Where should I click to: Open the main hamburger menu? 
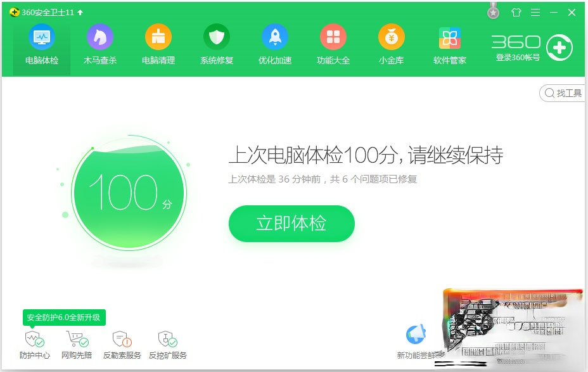coord(535,12)
